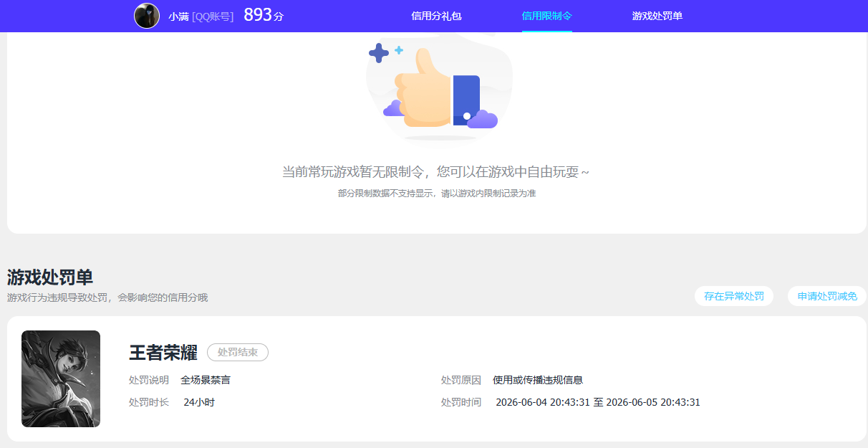
Task: Click the 当前常玩游戏暂无限制令 message
Action: point(436,172)
